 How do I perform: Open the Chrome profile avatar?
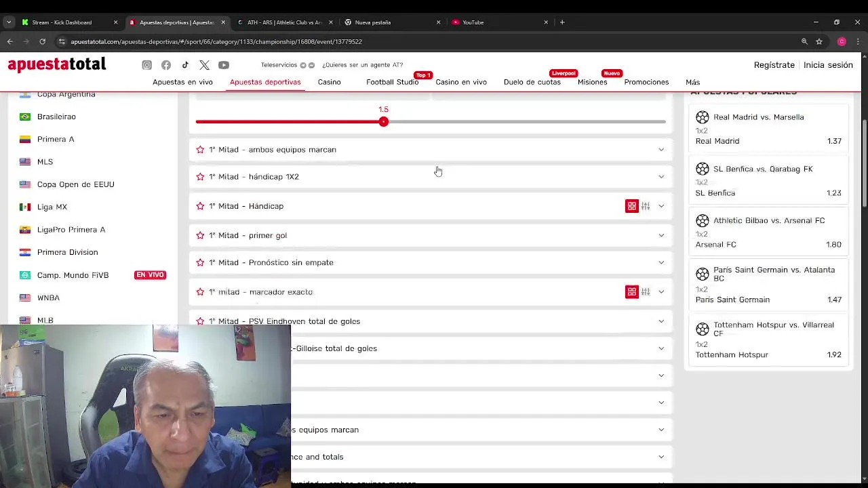[x=842, y=41]
